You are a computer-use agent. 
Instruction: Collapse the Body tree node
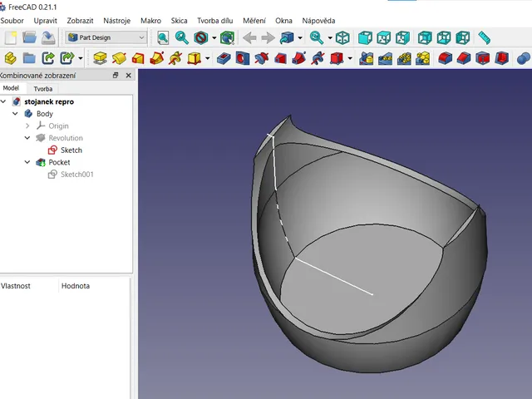tap(15, 114)
